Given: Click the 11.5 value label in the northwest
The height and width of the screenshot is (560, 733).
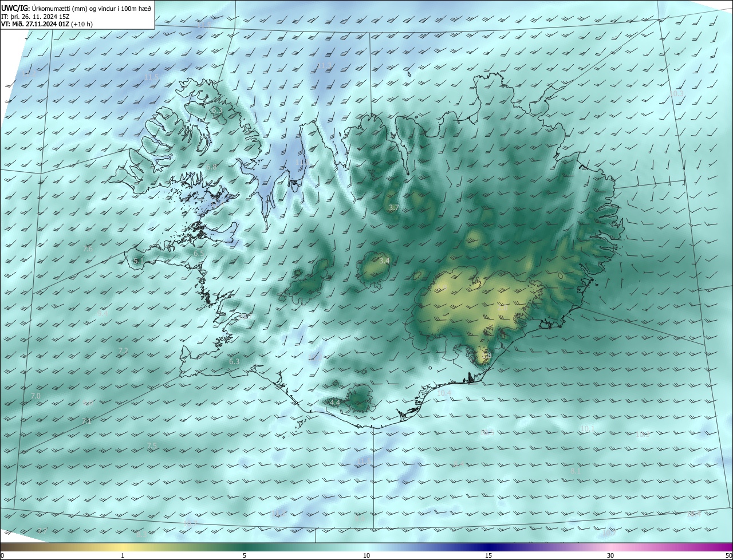Looking at the screenshot, I should pyautogui.click(x=151, y=77).
